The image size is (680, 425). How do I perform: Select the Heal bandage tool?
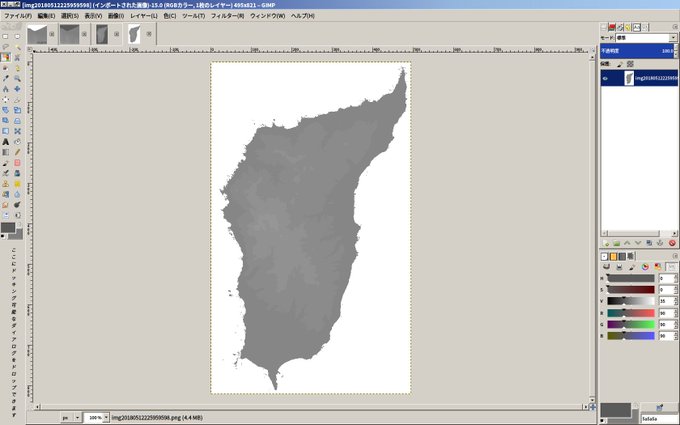[17, 184]
